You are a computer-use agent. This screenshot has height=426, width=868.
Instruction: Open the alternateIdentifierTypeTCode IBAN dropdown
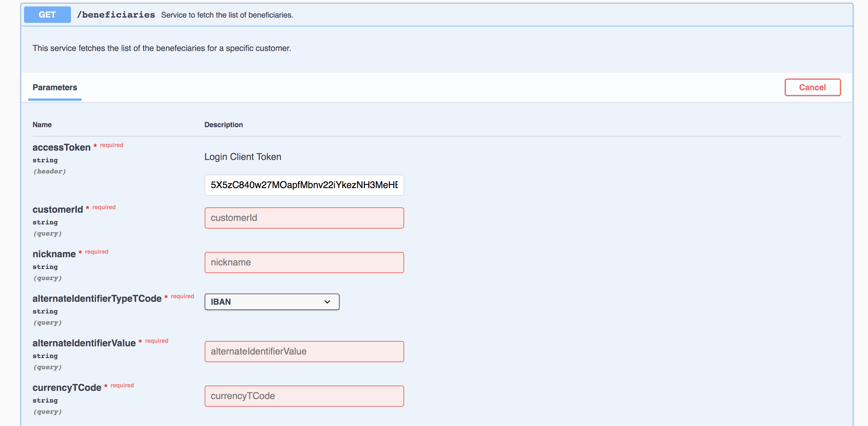tap(272, 302)
